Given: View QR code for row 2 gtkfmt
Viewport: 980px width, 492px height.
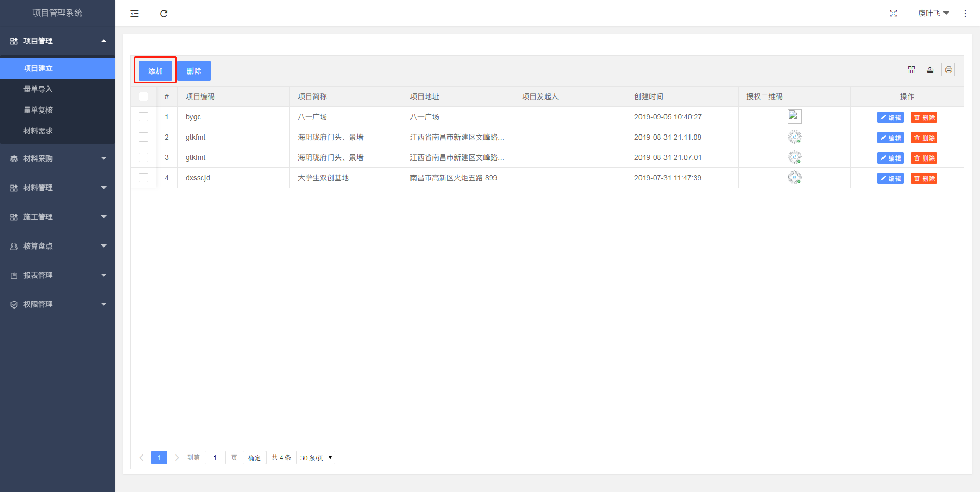Looking at the screenshot, I should click(794, 137).
